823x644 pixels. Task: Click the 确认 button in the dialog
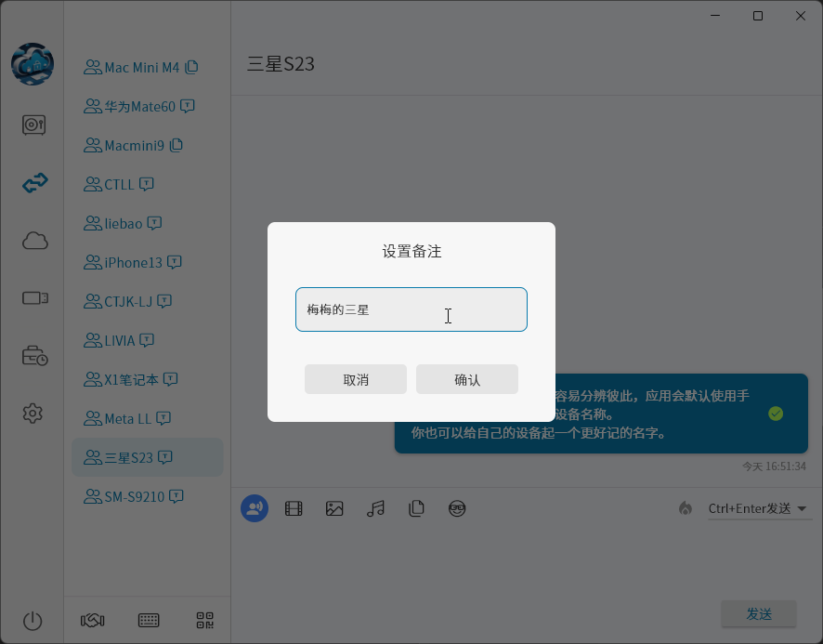point(466,379)
